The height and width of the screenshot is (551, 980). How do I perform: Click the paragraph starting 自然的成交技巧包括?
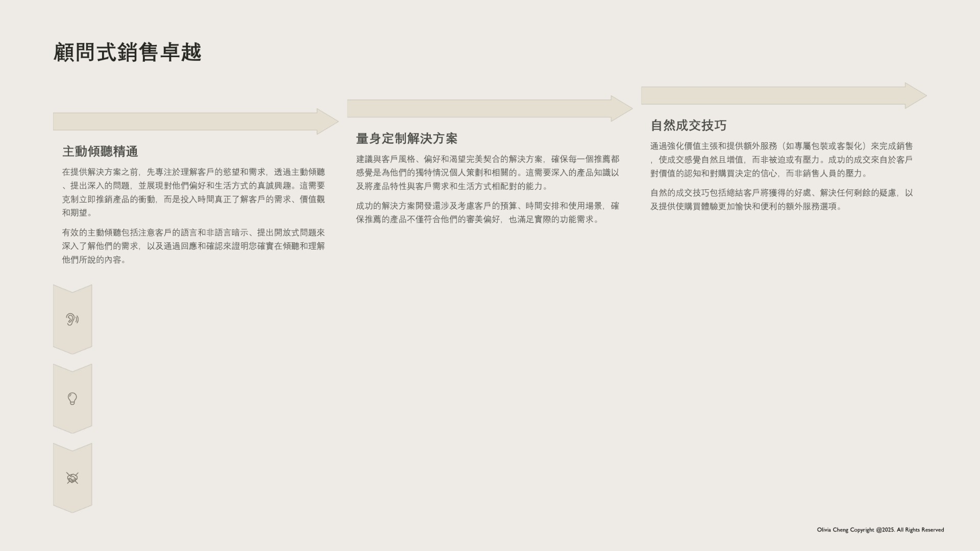click(x=781, y=199)
